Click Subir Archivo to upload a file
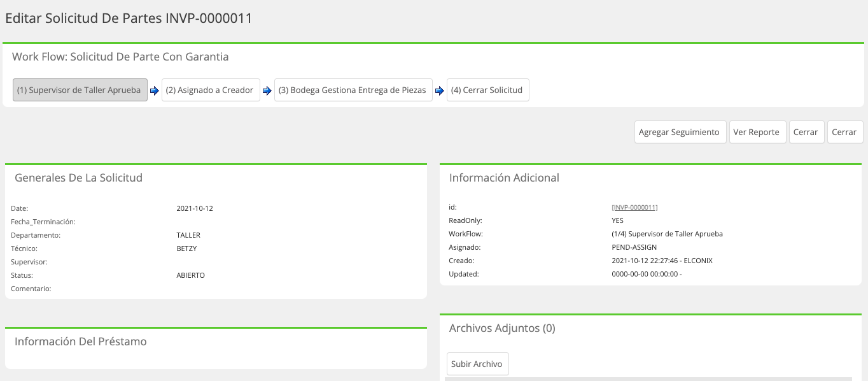This screenshot has width=868, height=381. (x=477, y=364)
